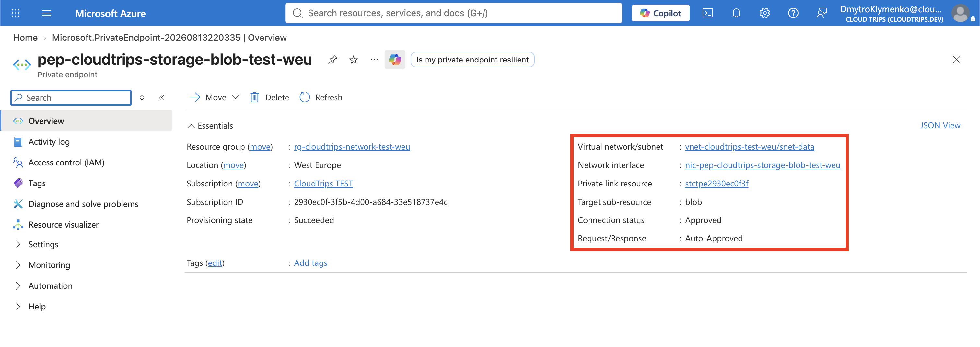Focus the global search resources box
Screen dimensions: 980x347
[x=453, y=13]
